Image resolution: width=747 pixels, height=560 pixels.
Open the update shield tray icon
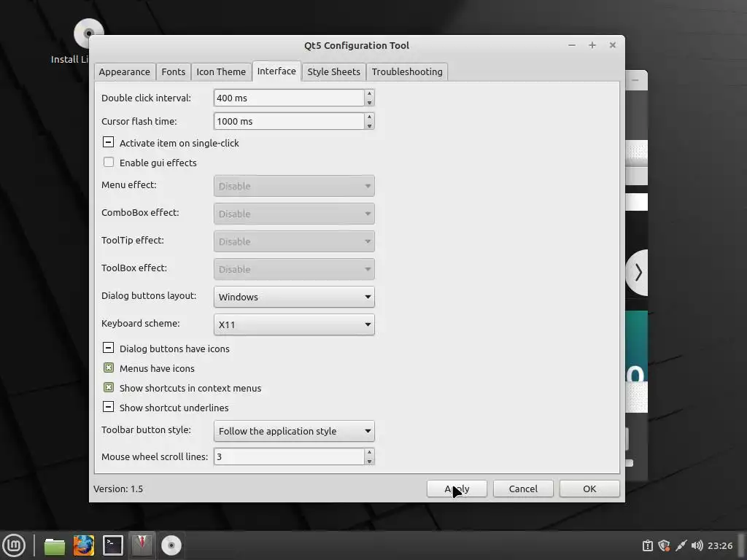pyautogui.click(x=664, y=545)
